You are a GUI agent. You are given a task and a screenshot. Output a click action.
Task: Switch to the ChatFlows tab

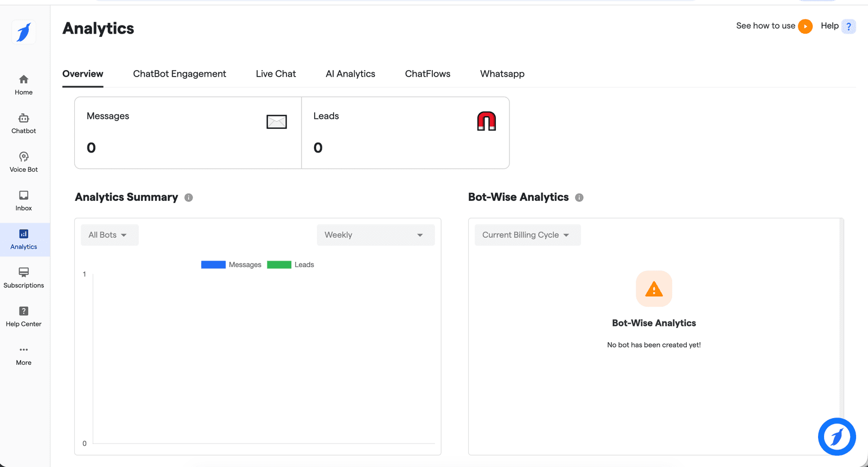pos(427,74)
